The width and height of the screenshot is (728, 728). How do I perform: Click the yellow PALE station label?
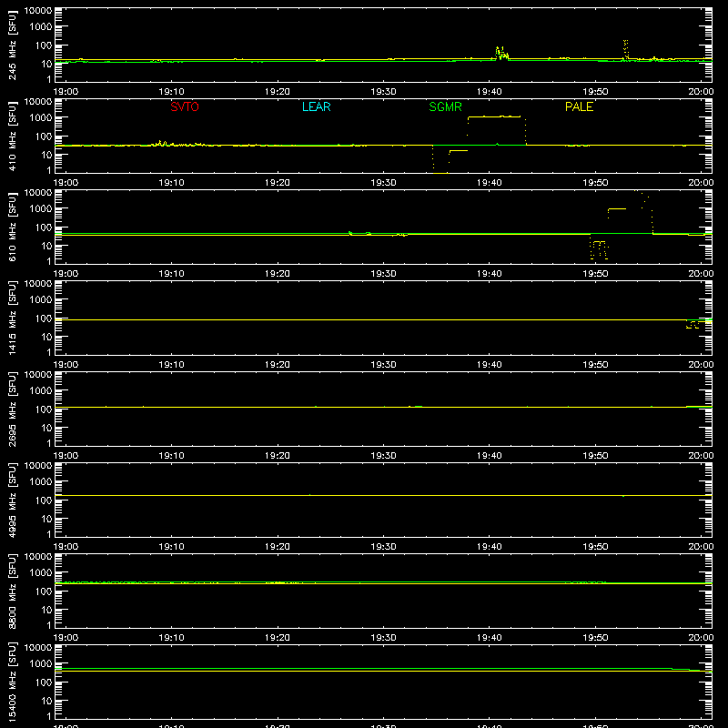579,106
